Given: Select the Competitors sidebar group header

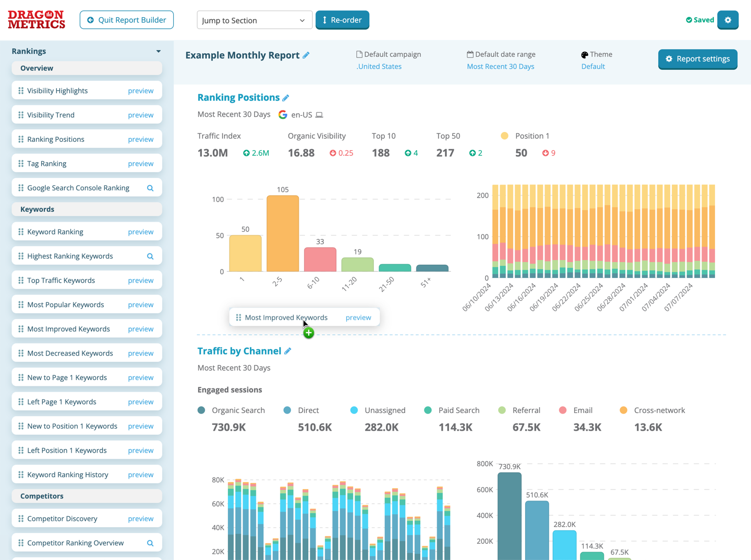Looking at the screenshot, I should point(87,496).
